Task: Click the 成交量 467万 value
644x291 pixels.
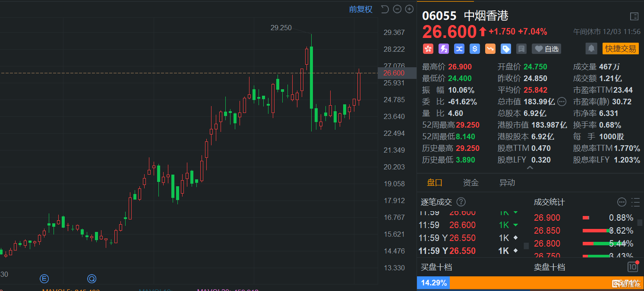Action: click(x=609, y=67)
